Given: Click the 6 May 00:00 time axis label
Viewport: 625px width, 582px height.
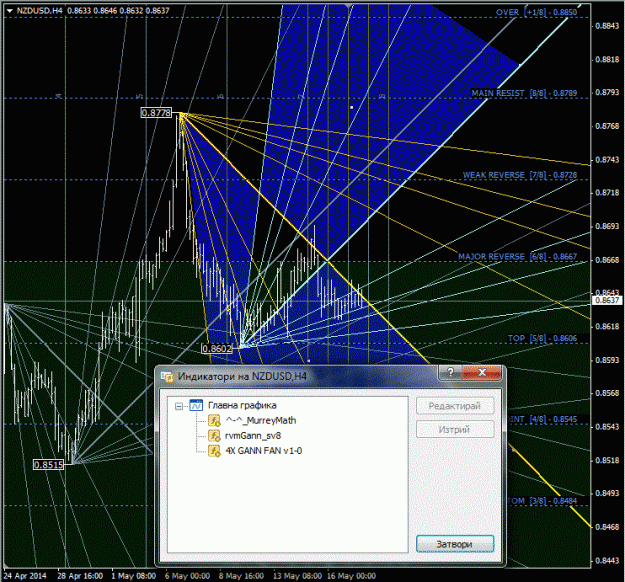Looking at the screenshot, I should click(187, 576).
